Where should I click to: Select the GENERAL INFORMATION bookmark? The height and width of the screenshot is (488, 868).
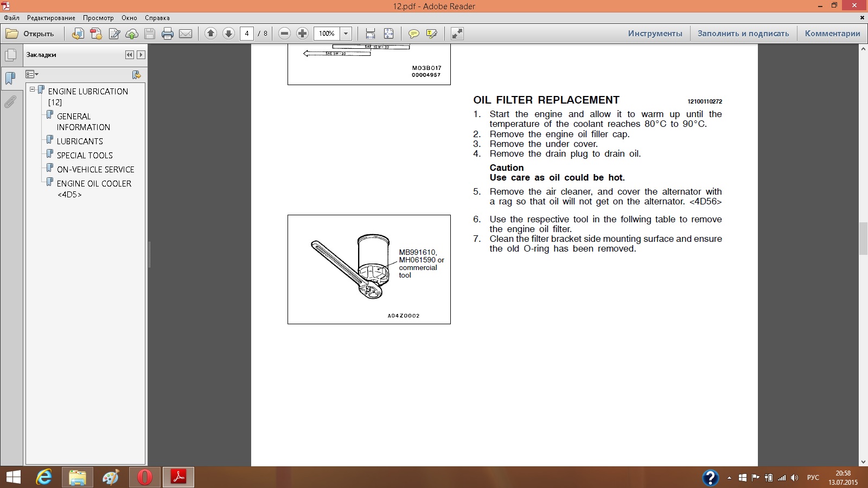click(84, 121)
